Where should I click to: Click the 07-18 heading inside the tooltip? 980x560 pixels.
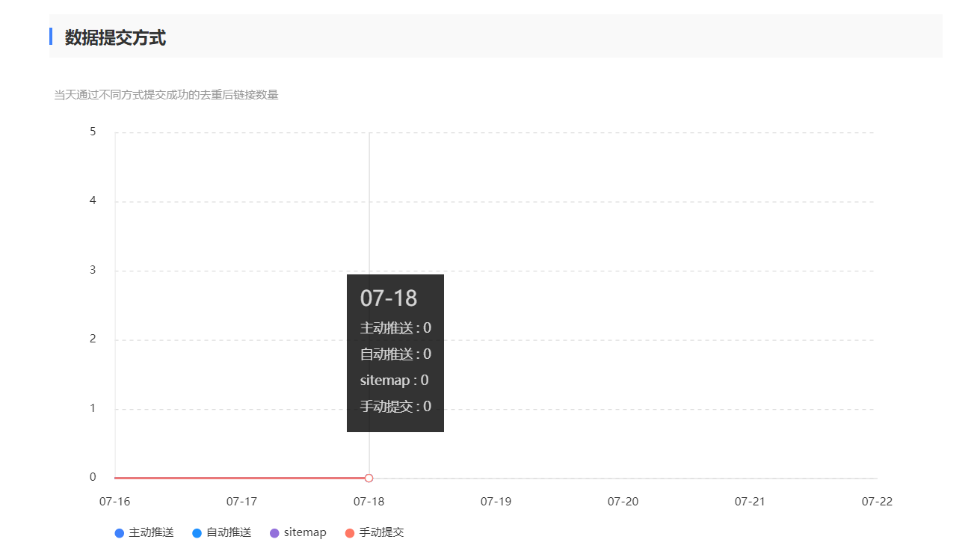[x=388, y=298]
